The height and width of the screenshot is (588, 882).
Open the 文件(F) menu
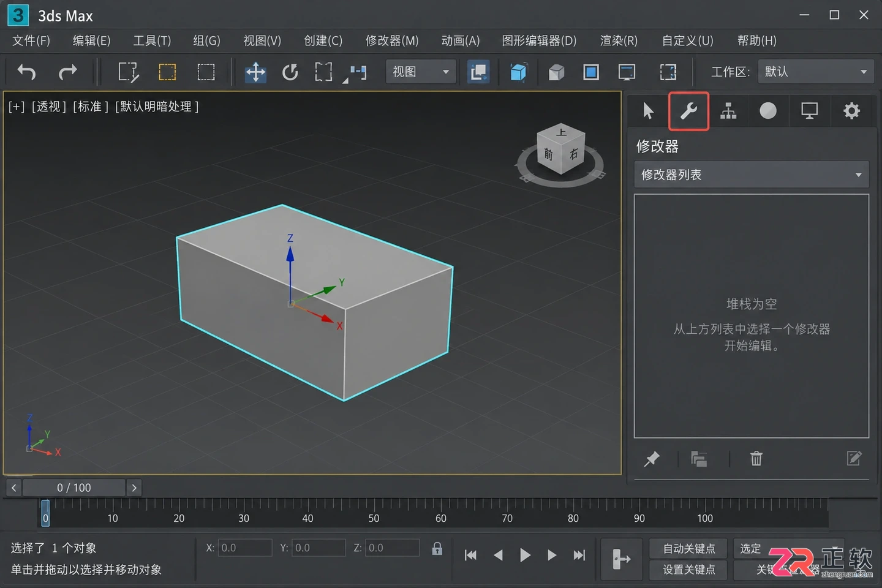(x=31, y=40)
